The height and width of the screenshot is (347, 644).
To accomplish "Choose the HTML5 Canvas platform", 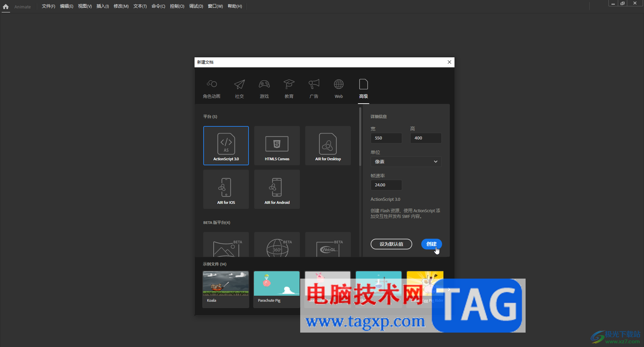I will [x=277, y=146].
